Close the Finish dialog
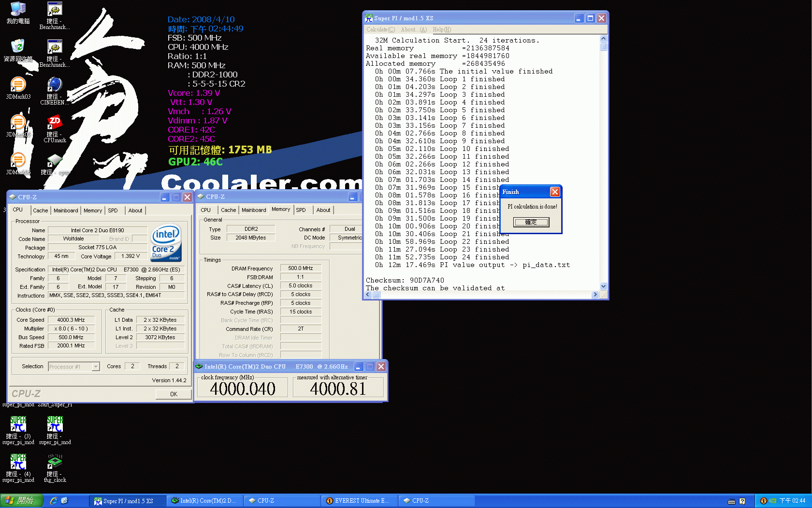Screen dimensions: 812x508 [x=555, y=192]
